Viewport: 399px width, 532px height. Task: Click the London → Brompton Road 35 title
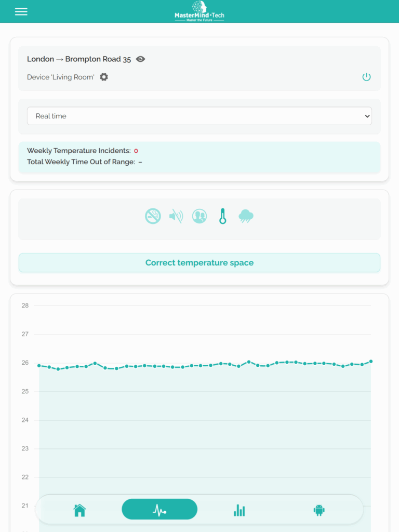[79, 59]
